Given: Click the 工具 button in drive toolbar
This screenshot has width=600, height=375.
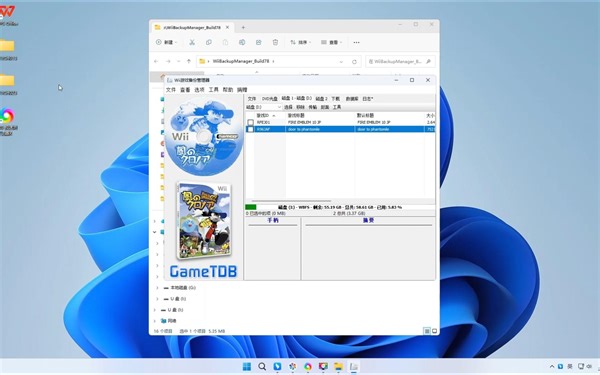Looking at the screenshot, I should click(337, 107).
